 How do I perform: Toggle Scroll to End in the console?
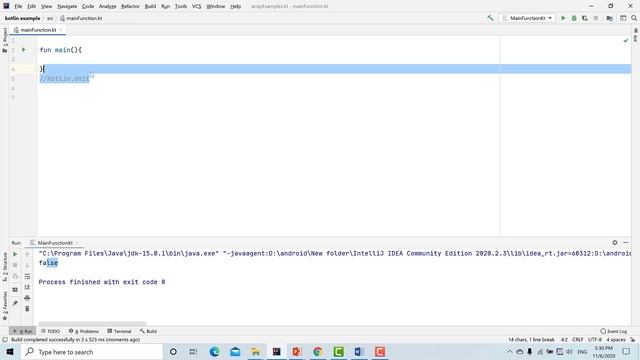tap(27, 287)
